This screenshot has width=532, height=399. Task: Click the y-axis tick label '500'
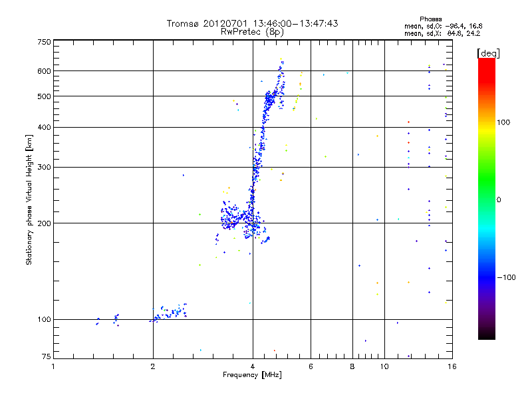pyautogui.click(x=44, y=96)
